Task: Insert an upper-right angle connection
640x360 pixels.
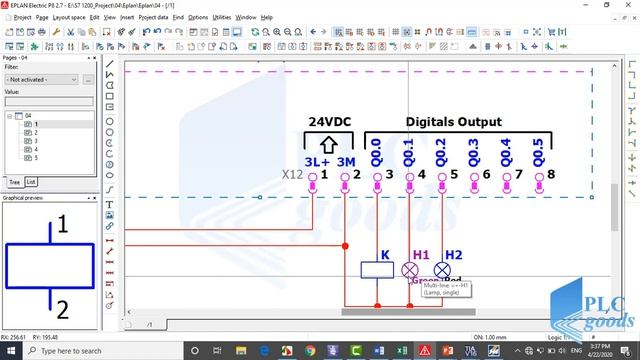Action: 632,75
